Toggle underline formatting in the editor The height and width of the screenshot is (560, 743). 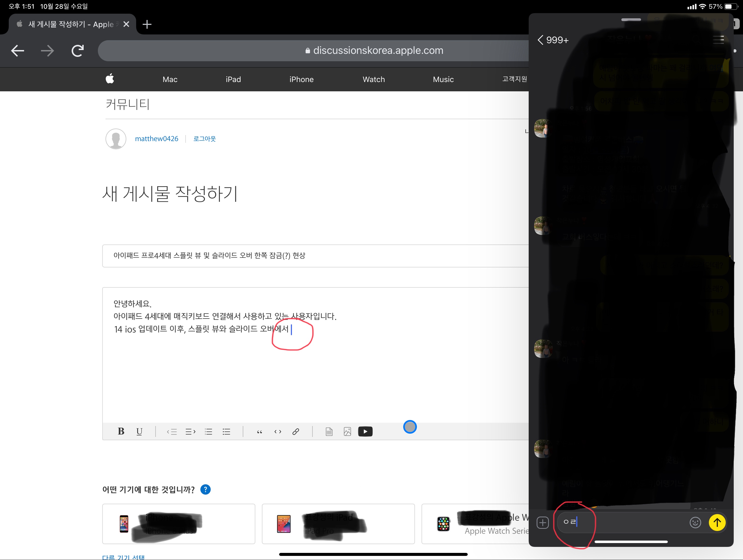(139, 431)
